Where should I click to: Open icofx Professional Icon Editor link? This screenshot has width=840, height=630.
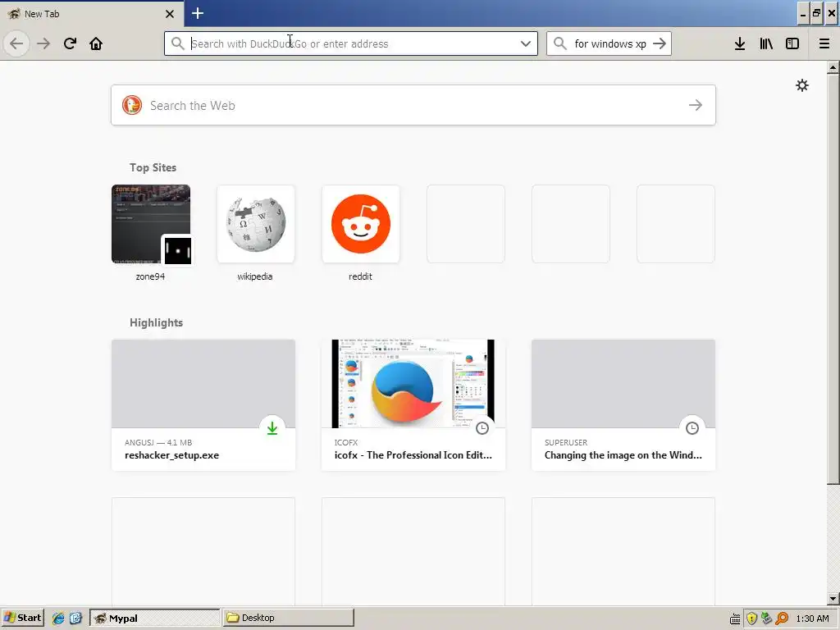click(413, 455)
